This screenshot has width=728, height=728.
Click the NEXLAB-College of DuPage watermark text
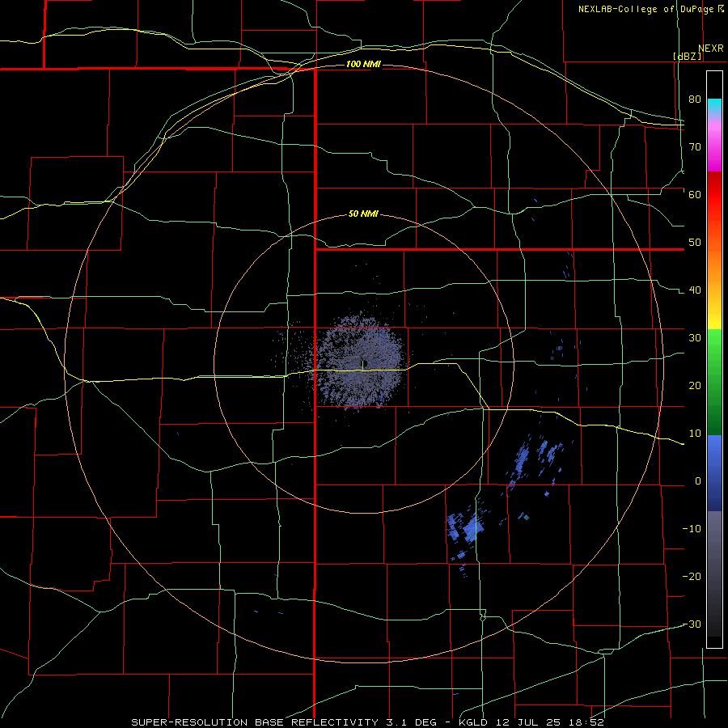650,9
